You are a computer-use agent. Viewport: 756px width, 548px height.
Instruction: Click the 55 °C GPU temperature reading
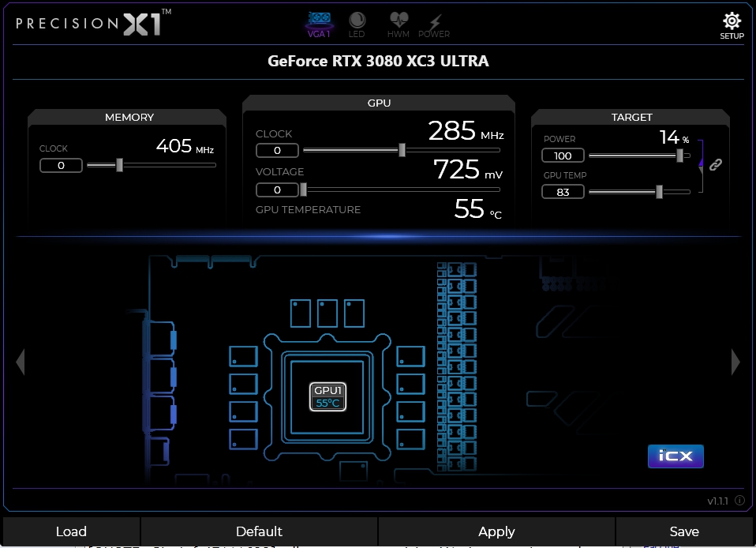(477, 209)
